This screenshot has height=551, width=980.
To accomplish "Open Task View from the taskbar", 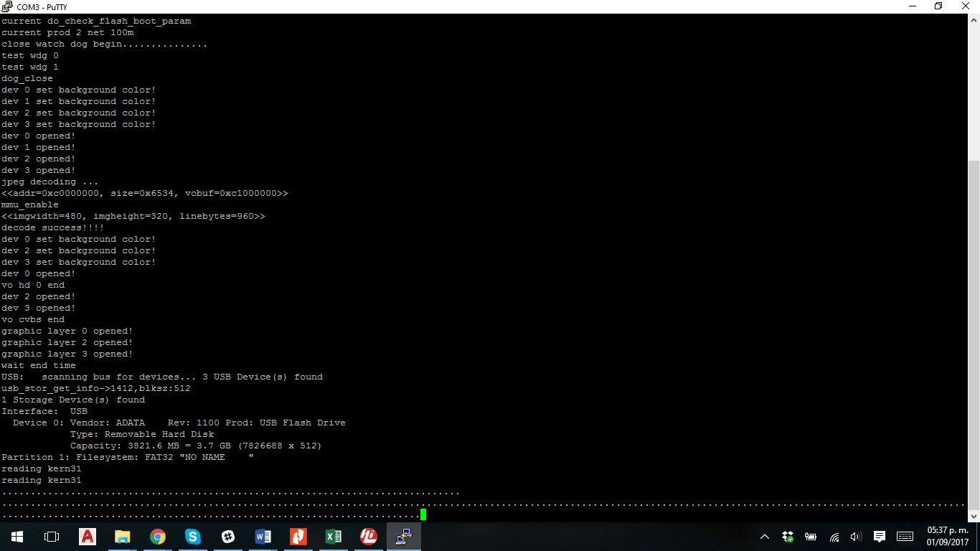I will 52,537.
